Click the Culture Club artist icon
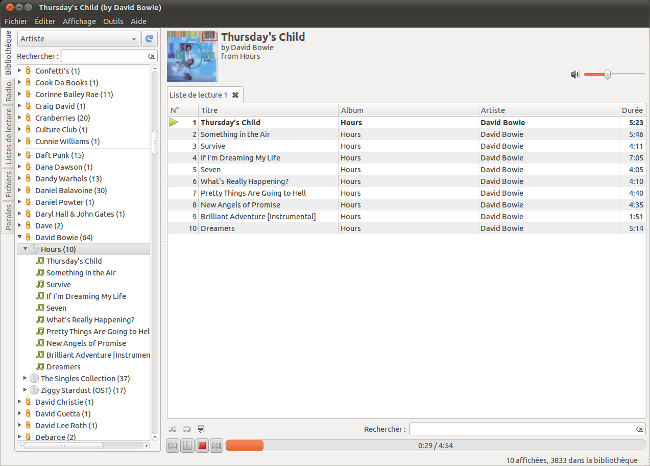 click(28, 129)
